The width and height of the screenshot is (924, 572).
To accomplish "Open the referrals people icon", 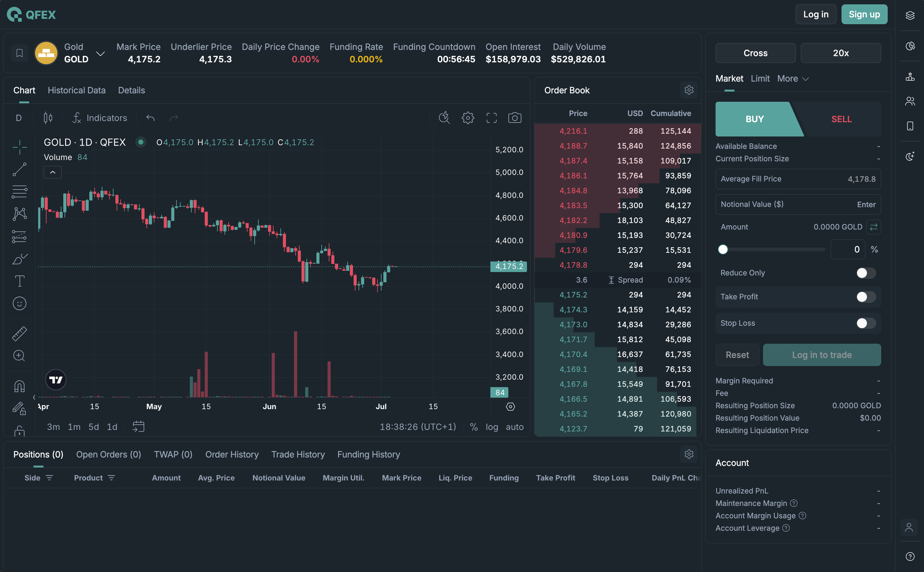I will click(x=910, y=101).
